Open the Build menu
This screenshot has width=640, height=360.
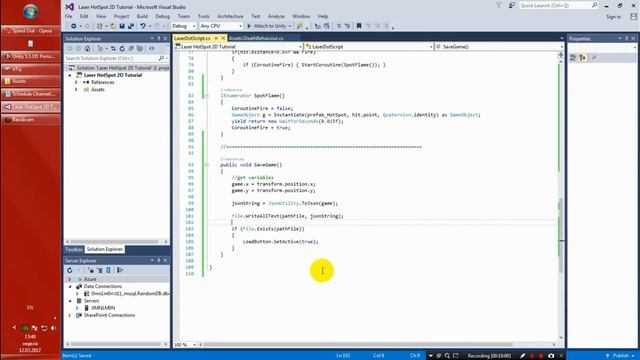coord(142,16)
